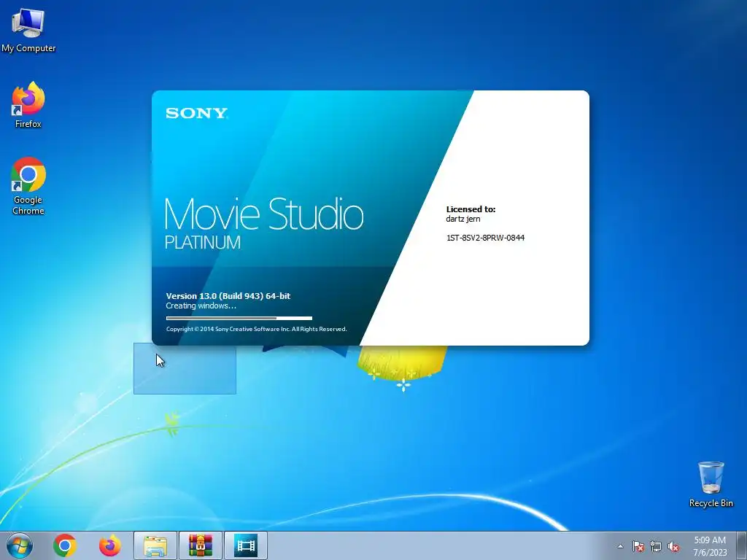
Task: Open network status tray icon
Action: 656,546
